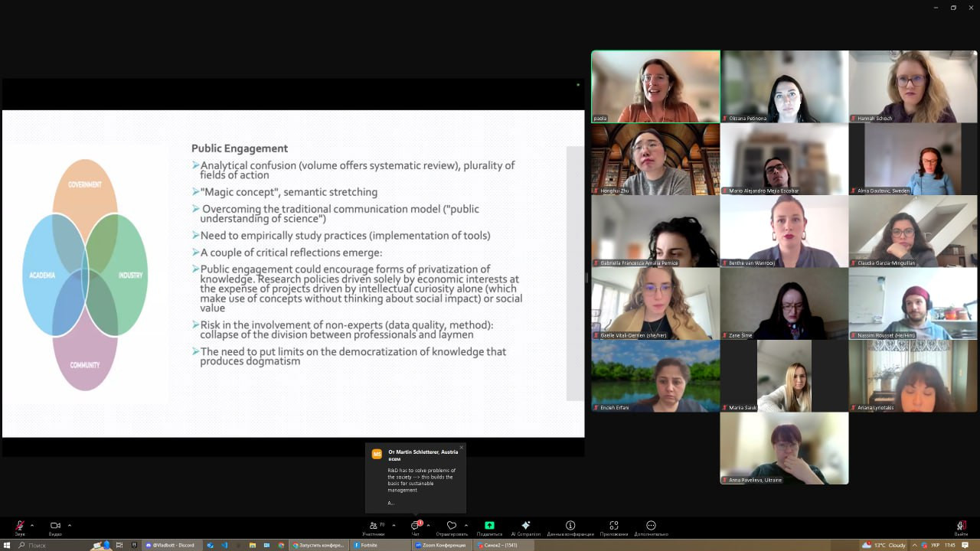Open the Reactions heart icon
The height and width of the screenshot is (551, 980).
[452, 527]
